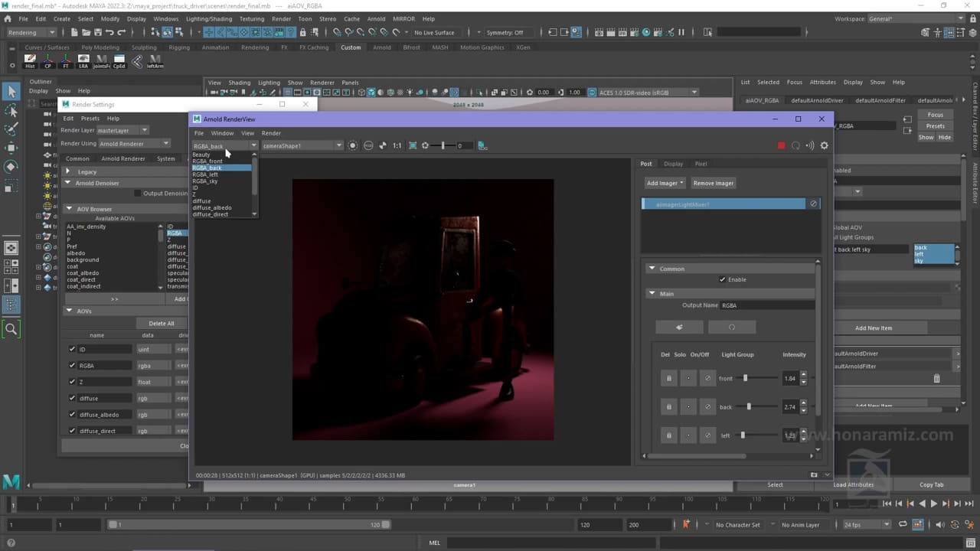This screenshot has height=551, width=980.
Task: Toggle the left light group On/Off
Action: (708, 435)
